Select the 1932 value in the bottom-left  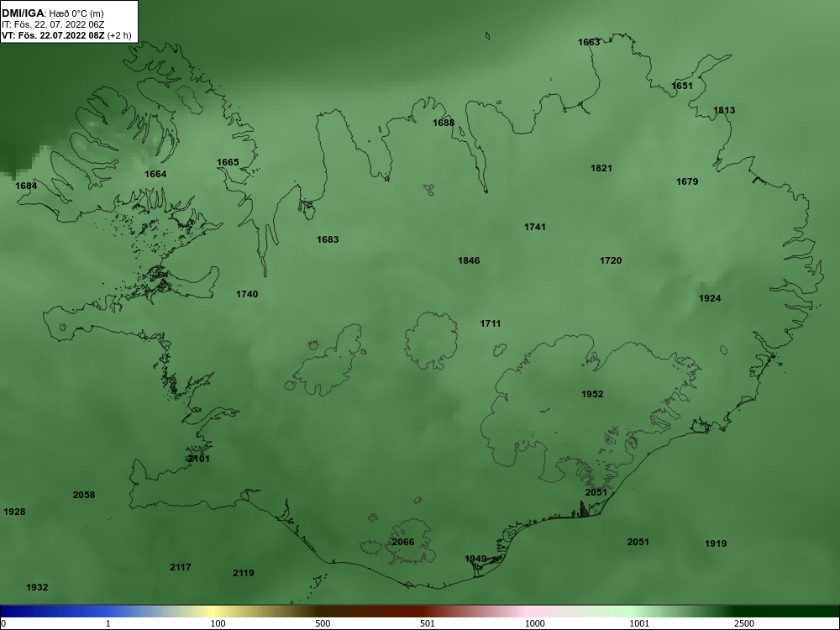click(37, 588)
